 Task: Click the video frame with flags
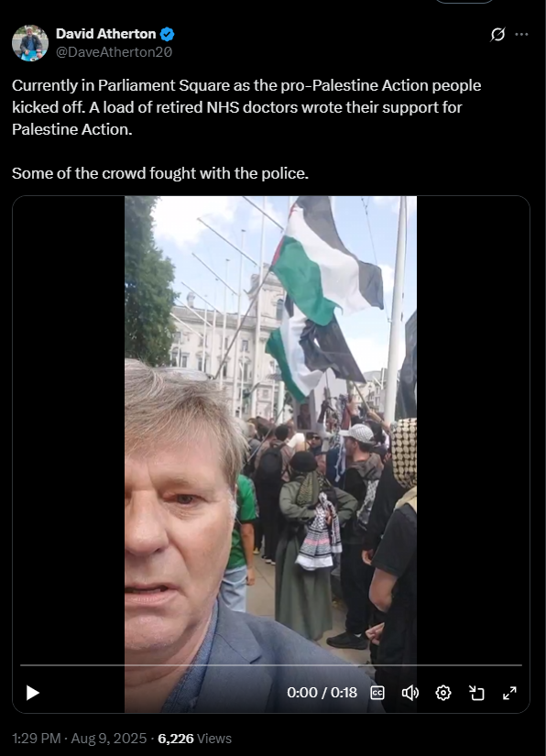271,429
